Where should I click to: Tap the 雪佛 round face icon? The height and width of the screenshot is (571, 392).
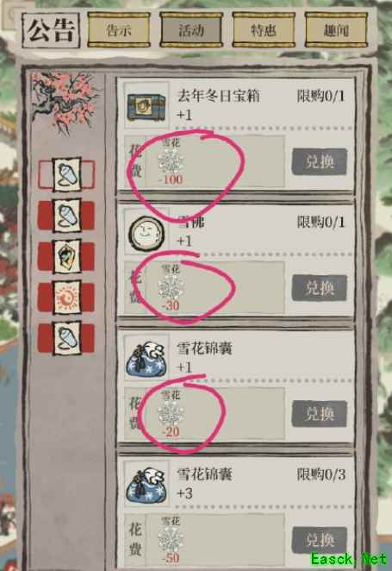tap(146, 232)
